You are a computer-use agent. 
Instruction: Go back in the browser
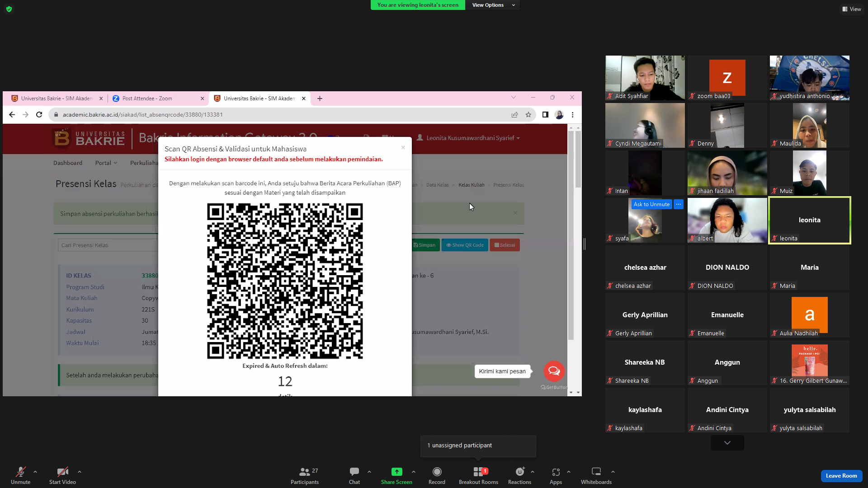(x=12, y=115)
